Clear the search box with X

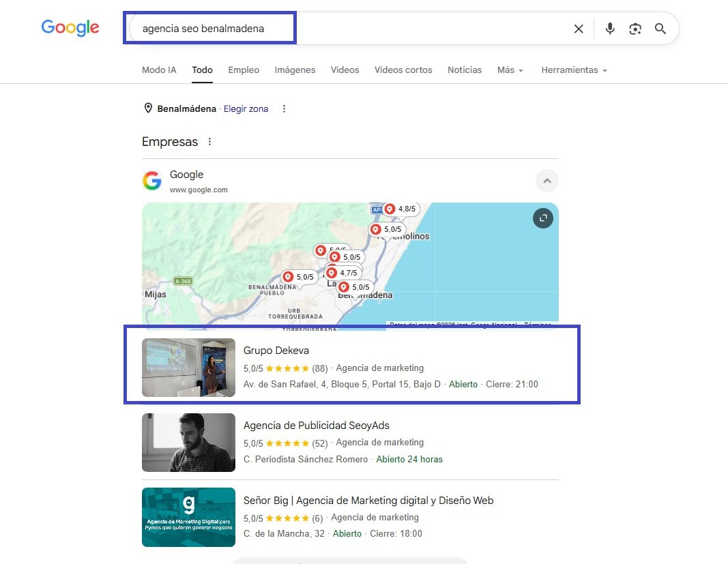coord(579,29)
